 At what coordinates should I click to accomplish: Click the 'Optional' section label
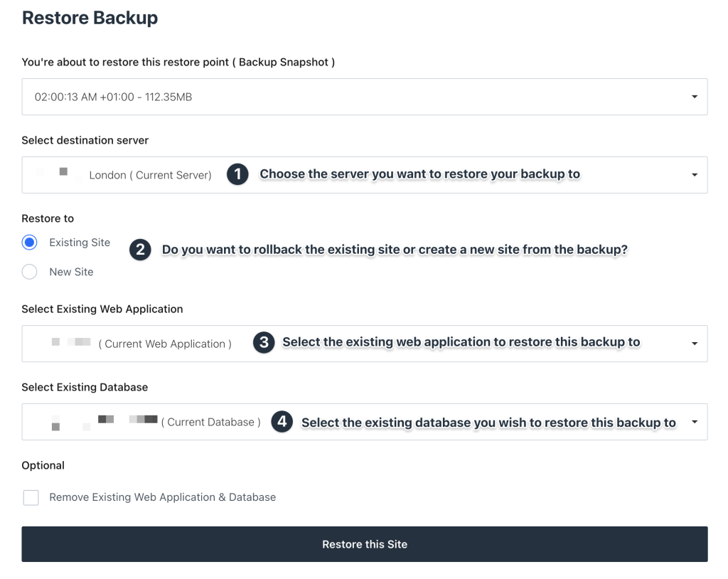pos(43,466)
